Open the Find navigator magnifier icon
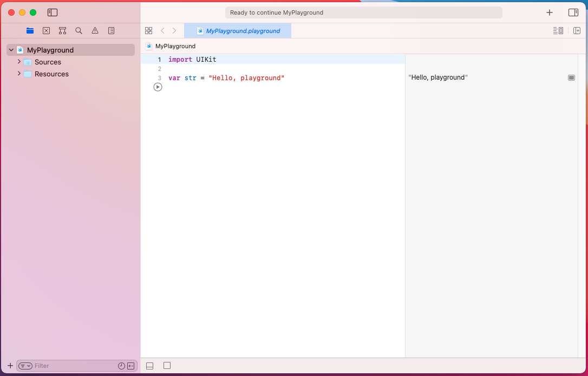Viewport: 588px width, 376px height. (79, 31)
